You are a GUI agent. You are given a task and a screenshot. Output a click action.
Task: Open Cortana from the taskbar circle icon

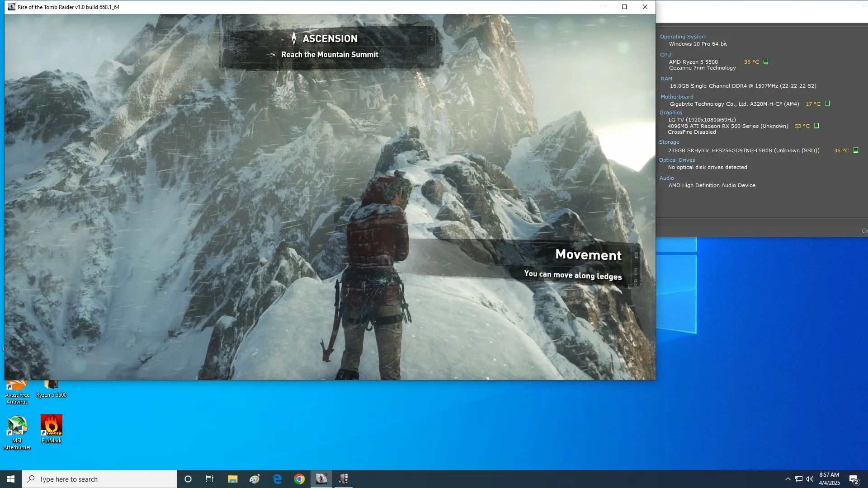pyautogui.click(x=188, y=479)
